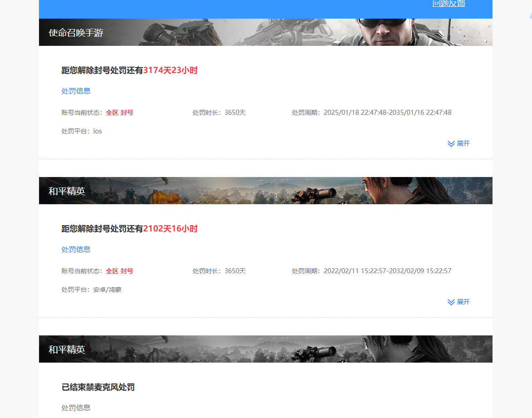Click 全区 封号 status in 使命召唤手游 card
532x418 pixels.
[x=119, y=113]
